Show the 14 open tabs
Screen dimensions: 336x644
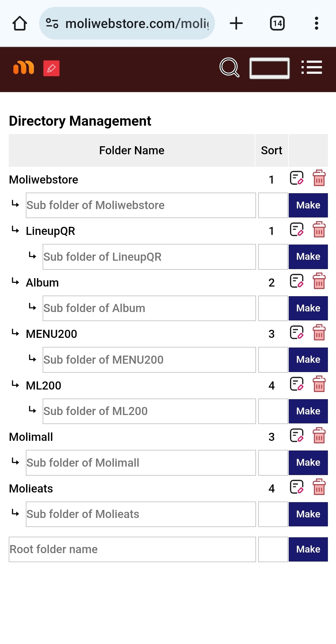(x=277, y=23)
